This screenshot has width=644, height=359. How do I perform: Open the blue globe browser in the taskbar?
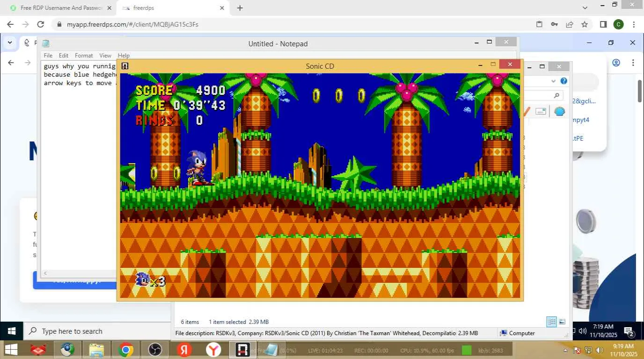coord(67,350)
